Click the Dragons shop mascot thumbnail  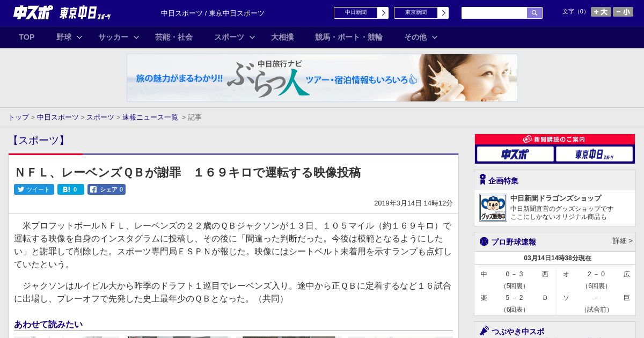pos(493,208)
